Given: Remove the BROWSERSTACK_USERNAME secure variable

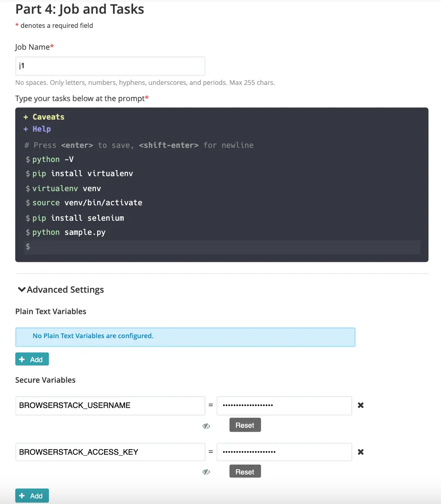Looking at the screenshot, I should coord(361,405).
